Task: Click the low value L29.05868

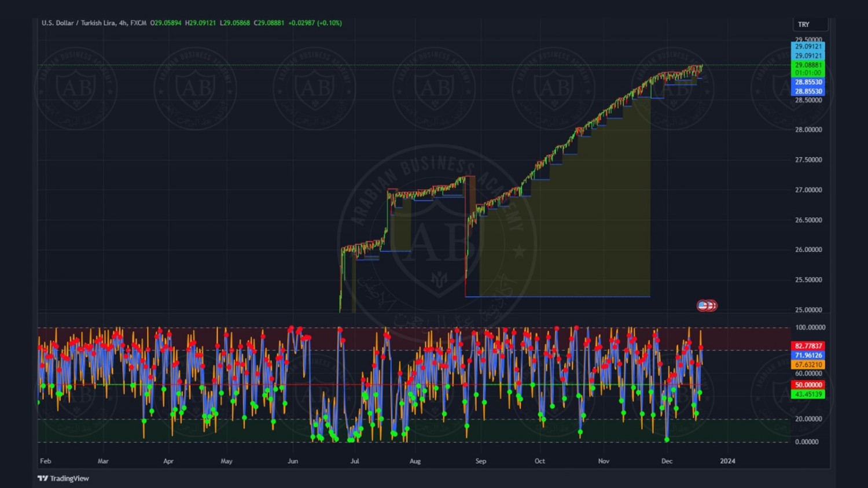Action: click(x=235, y=23)
